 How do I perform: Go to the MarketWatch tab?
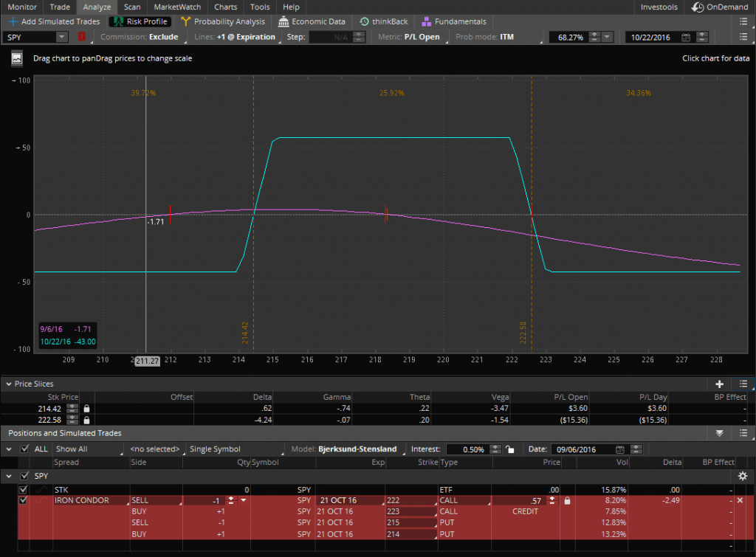[177, 7]
